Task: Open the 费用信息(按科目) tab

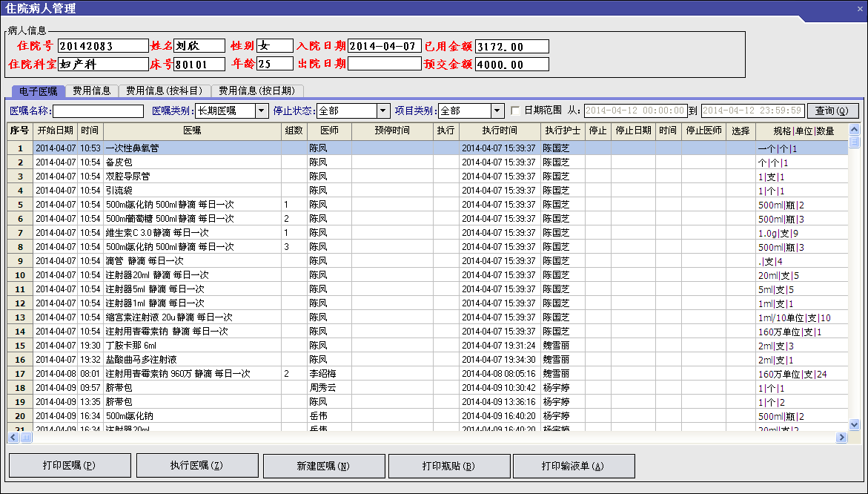Action: pos(164,90)
